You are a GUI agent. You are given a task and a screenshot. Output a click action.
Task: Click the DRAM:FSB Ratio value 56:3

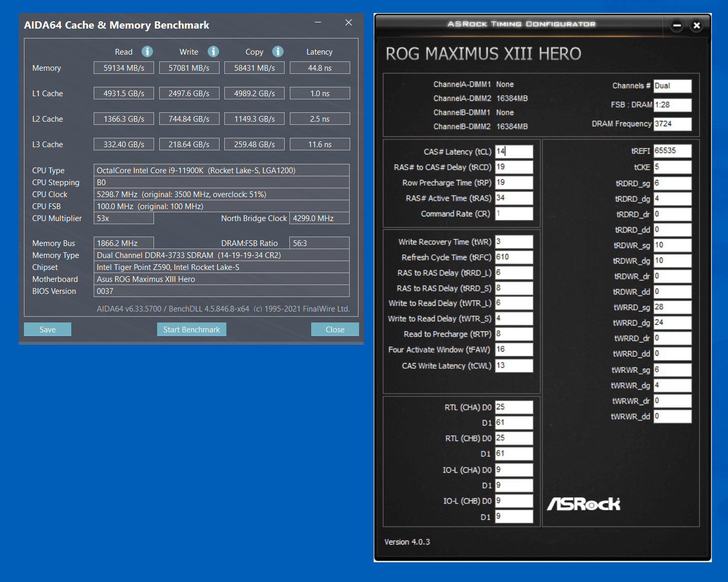(319, 243)
